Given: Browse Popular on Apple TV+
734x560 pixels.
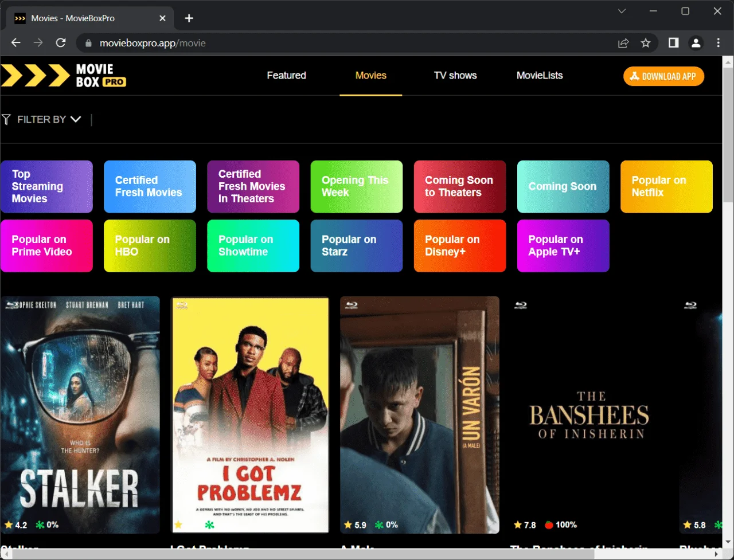Looking at the screenshot, I should click(563, 246).
